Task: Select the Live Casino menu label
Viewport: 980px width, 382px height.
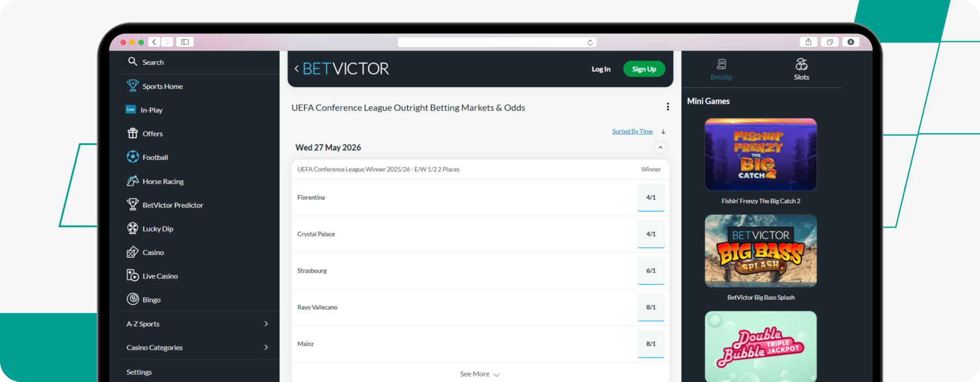Action: [x=160, y=276]
